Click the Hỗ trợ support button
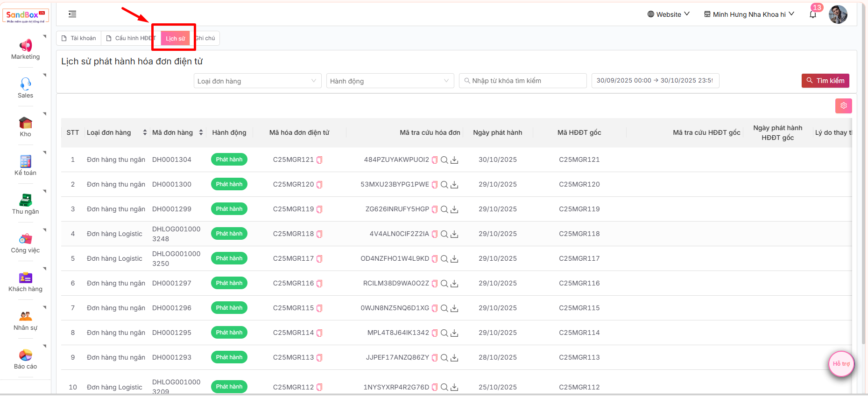The height and width of the screenshot is (396, 868). click(x=841, y=364)
